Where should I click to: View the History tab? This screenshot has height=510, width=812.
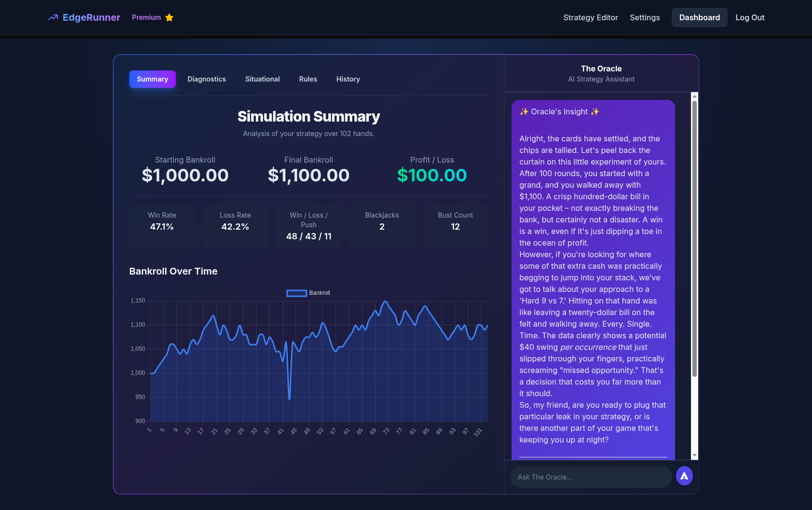click(x=348, y=79)
